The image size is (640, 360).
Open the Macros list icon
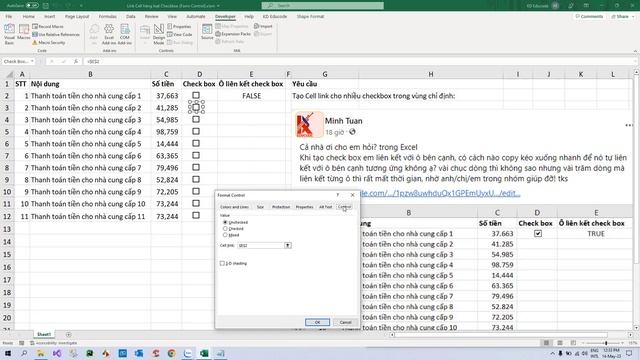[x=24, y=33]
